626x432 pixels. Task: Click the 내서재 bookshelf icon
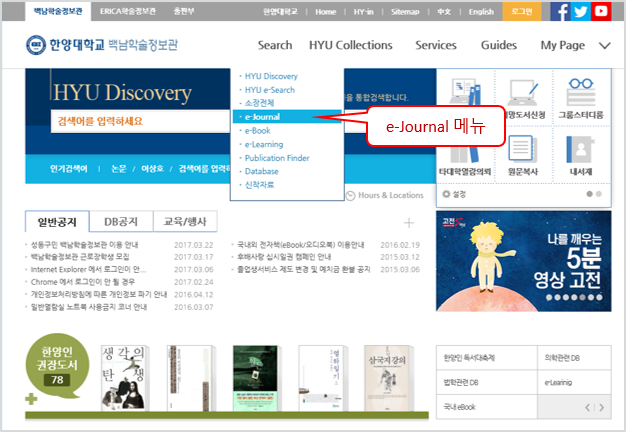[x=581, y=150]
